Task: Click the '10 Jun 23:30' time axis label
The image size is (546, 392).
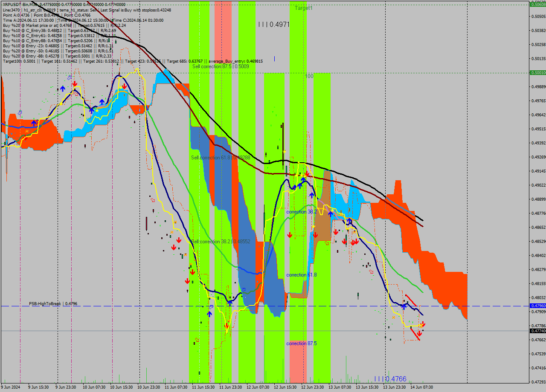Action: pyautogui.click(x=148, y=387)
